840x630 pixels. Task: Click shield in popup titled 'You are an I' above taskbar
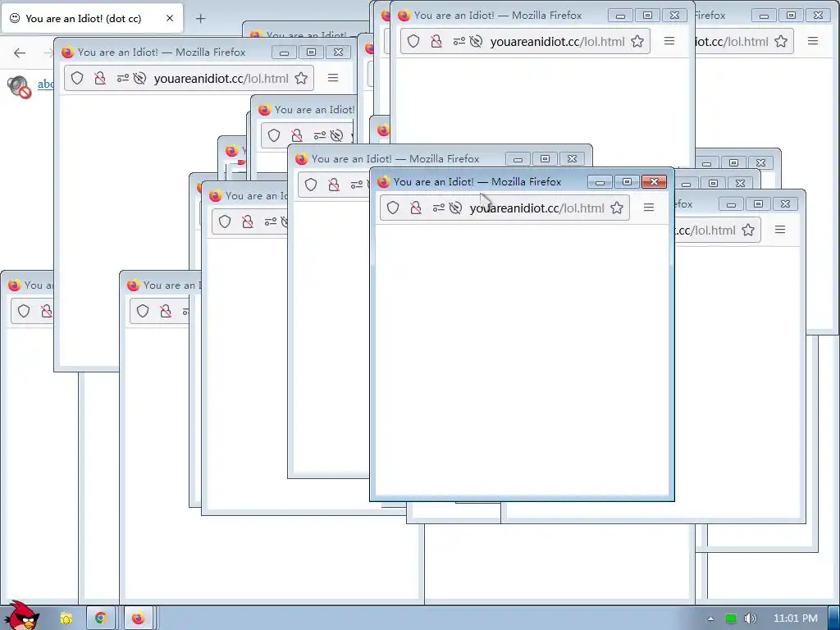(x=143, y=311)
